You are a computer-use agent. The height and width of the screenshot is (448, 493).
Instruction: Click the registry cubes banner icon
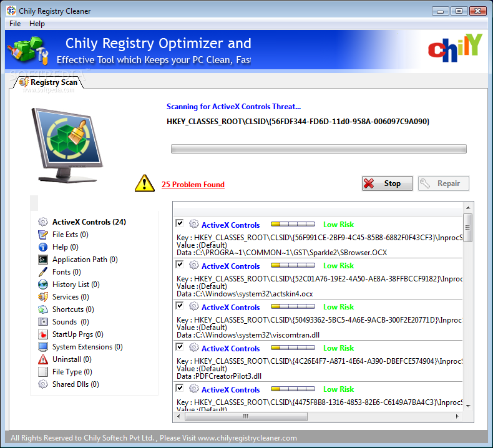(x=27, y=50)
